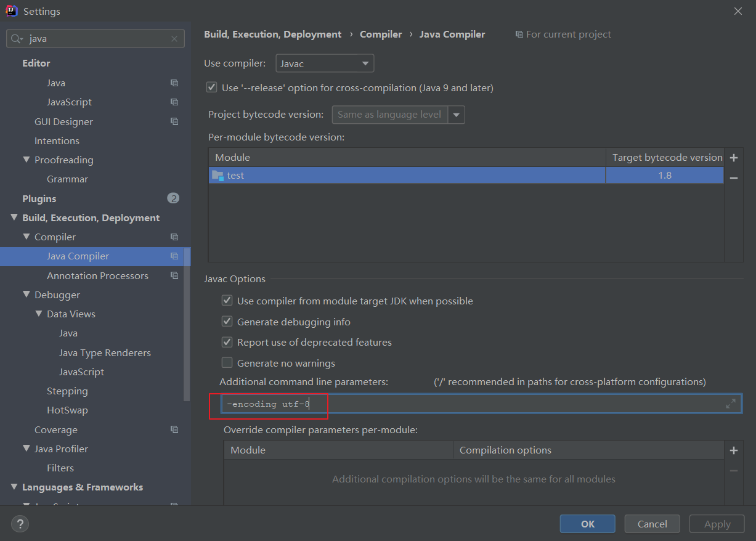Click the project-level icon next to Coverage
Viewport: 756px width, 541px height.
pyautogui.click(x=174, y=429)
